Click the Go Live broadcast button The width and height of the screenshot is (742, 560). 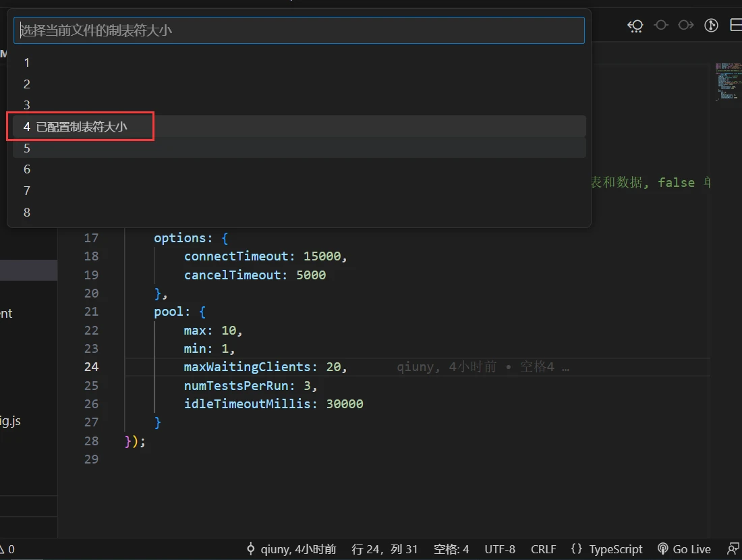pyautogui.click(x=684, y=549)
